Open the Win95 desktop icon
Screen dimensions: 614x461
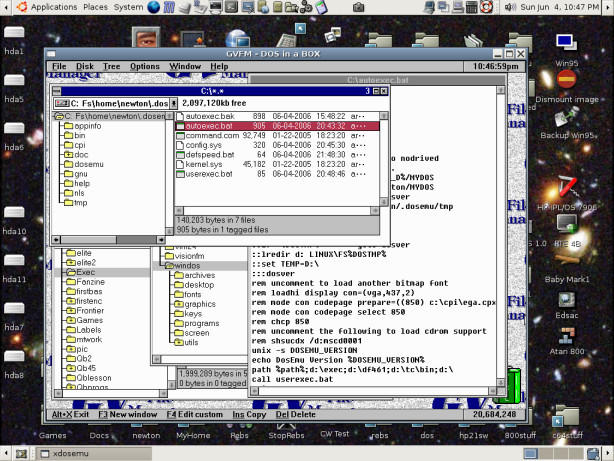point(566,50)
